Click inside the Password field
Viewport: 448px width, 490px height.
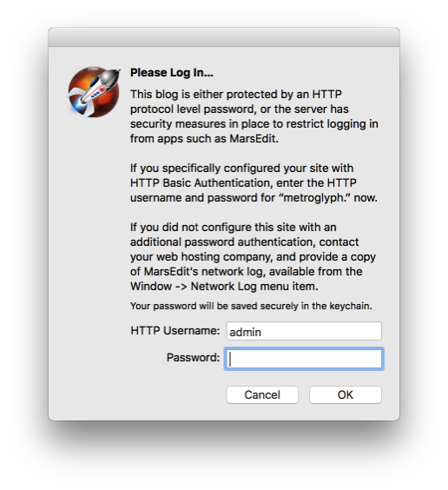(304, 359)
